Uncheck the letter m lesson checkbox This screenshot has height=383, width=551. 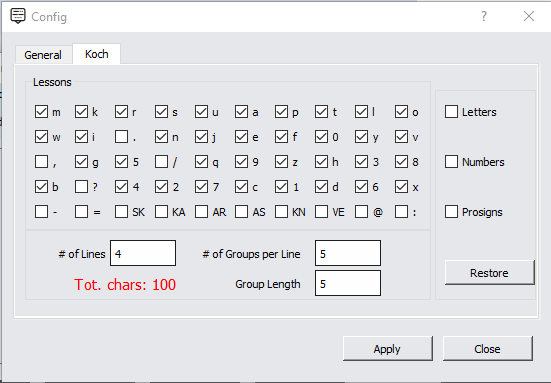coord(41,112)
